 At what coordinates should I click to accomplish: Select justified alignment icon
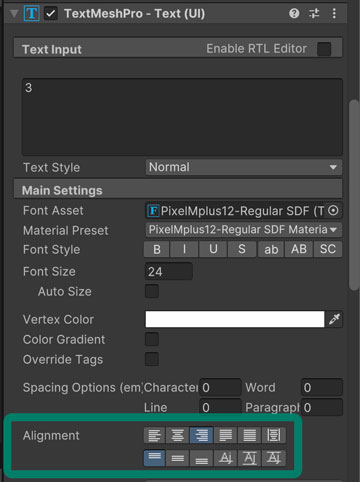226,435
